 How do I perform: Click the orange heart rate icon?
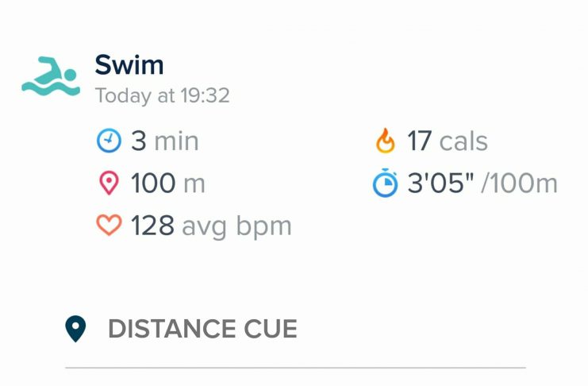[x=109, y=225]
